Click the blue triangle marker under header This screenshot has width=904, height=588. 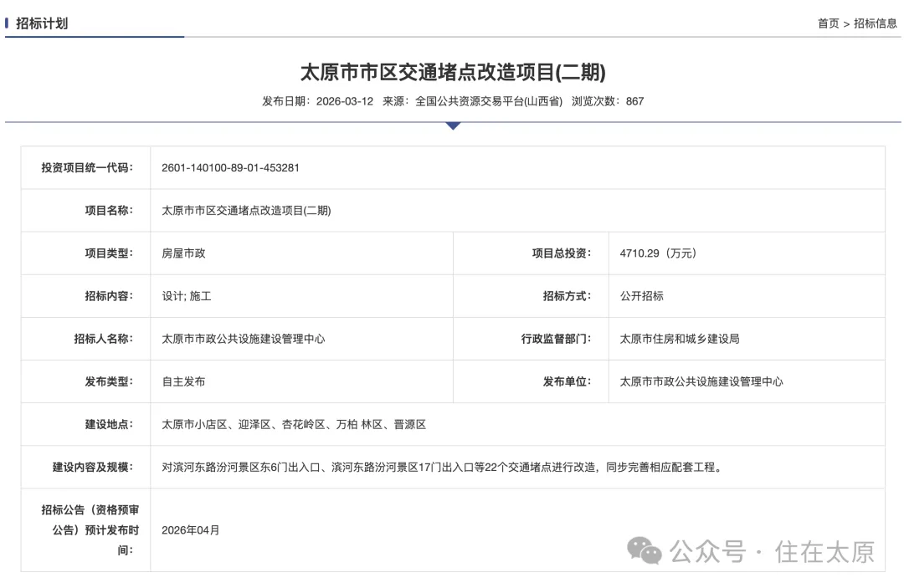[453, 125]
